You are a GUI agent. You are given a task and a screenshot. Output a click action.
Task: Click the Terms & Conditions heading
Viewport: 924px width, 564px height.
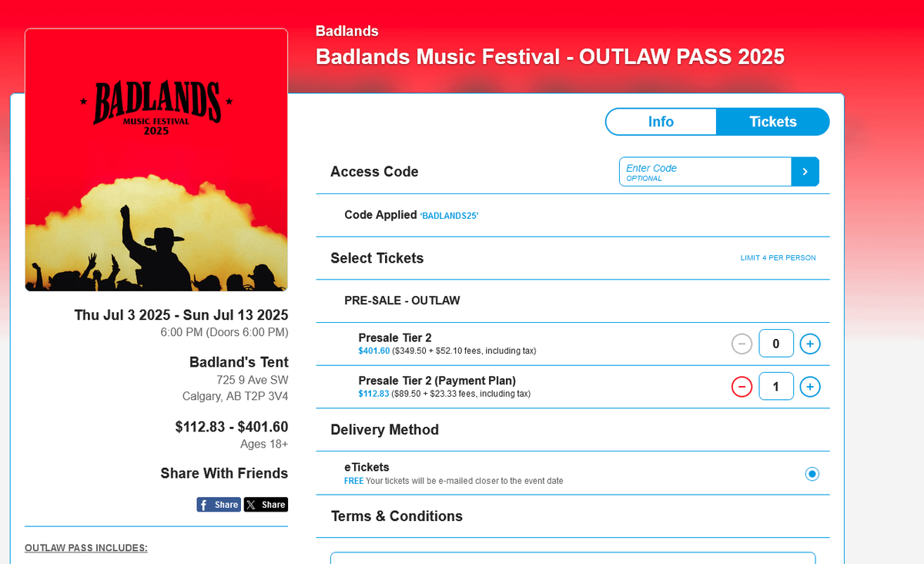pyautogui.click(x=397, y=516)
